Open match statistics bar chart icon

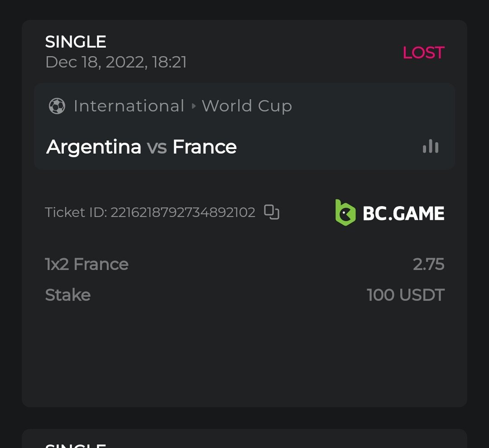430,146
